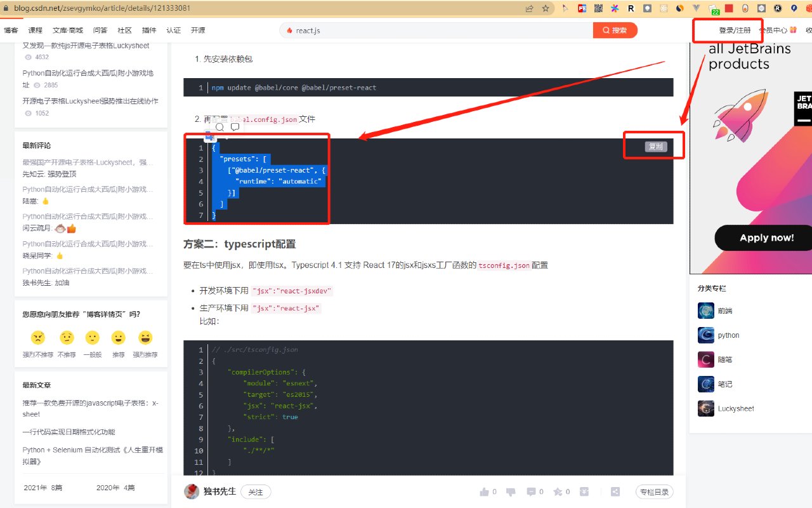Open the python column via its icon
This screenshot has height=508, width=812.
click(x=705, y=335)
